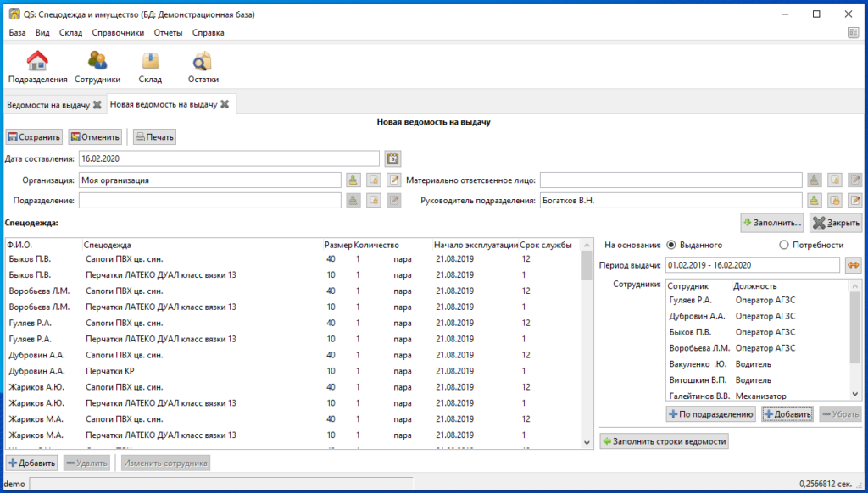Open the База menu
Viewport: 868px width, 493px height.
tap(17, 33)
